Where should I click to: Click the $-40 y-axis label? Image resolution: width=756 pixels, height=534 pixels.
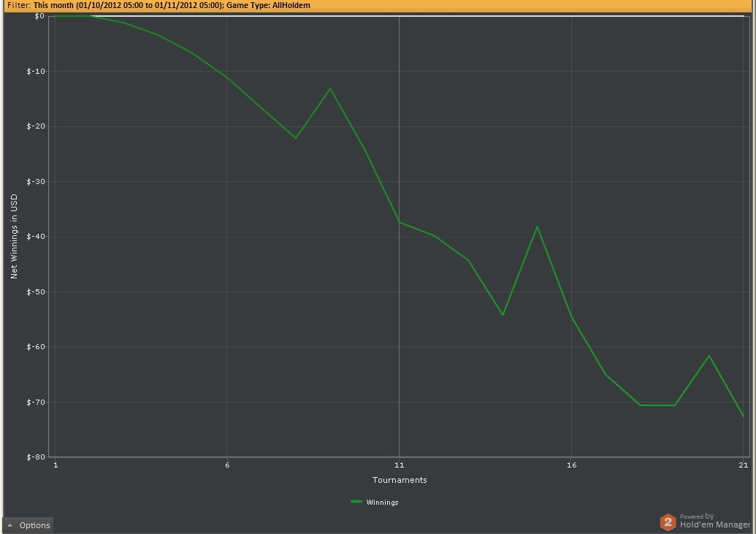click(x=35, y=237)
